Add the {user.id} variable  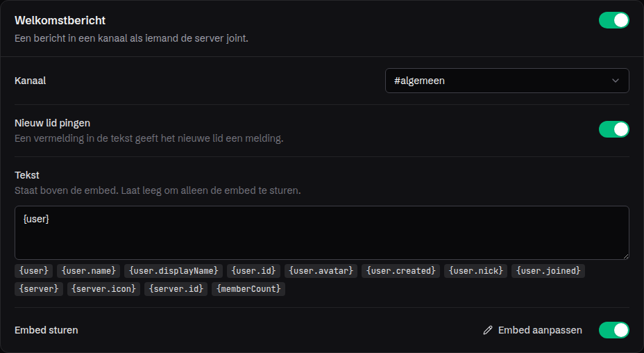pyautogui.click(x=253, y=271)
